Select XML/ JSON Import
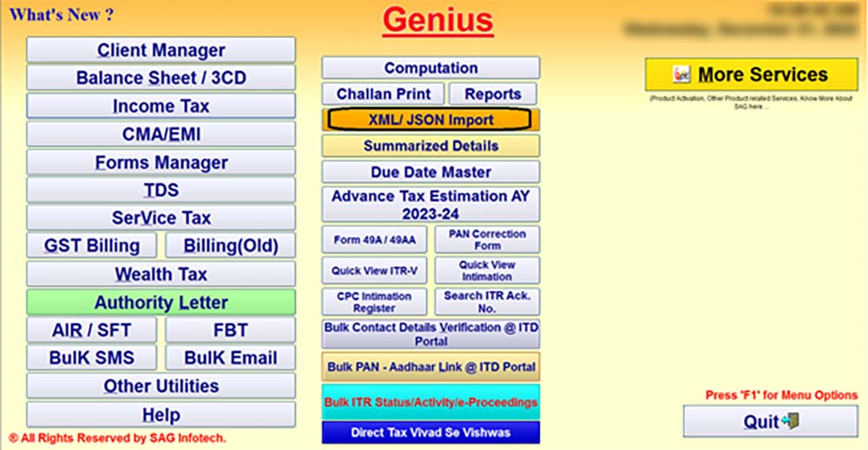Image resolution: width=868 pixels, height=450 pixels. coord(431,120)
